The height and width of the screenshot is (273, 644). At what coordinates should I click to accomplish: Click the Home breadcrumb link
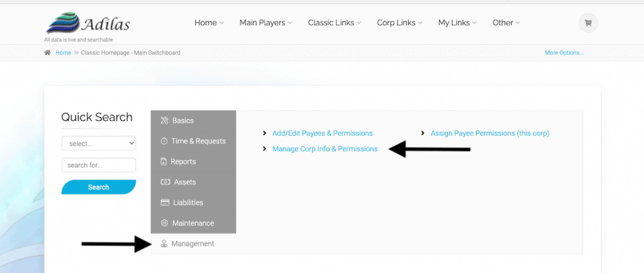(x=64, y=53)
